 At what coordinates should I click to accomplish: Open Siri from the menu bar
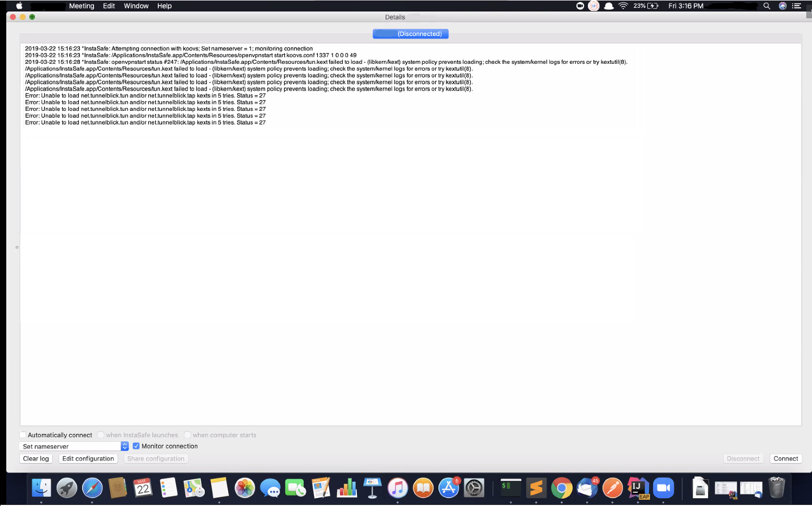point(782,6)
